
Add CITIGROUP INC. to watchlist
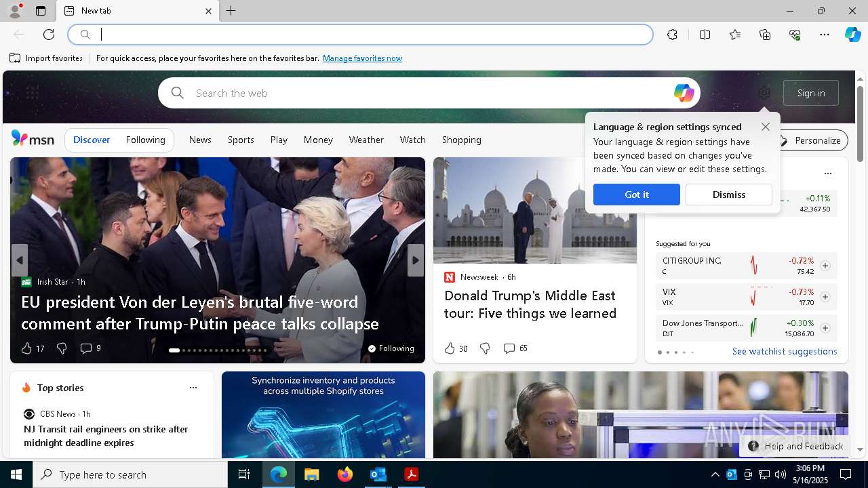(825, 266)
